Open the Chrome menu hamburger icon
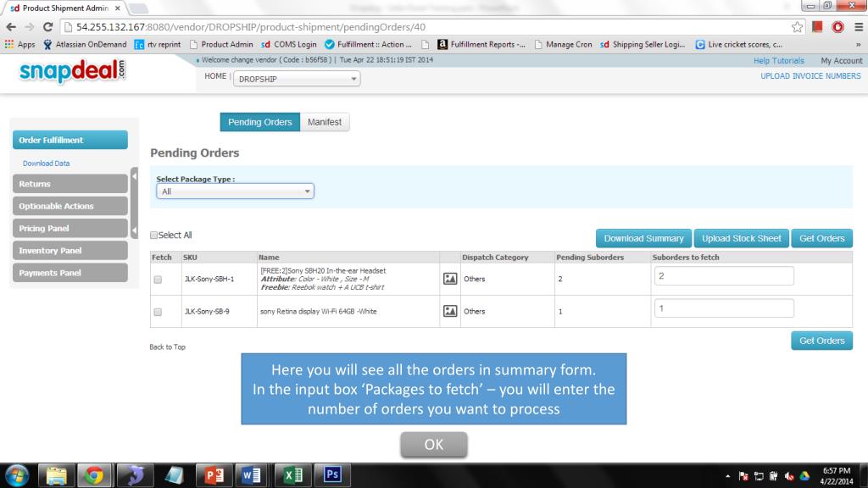The height and width of the screenshot is (488, 868). [859, 26]
